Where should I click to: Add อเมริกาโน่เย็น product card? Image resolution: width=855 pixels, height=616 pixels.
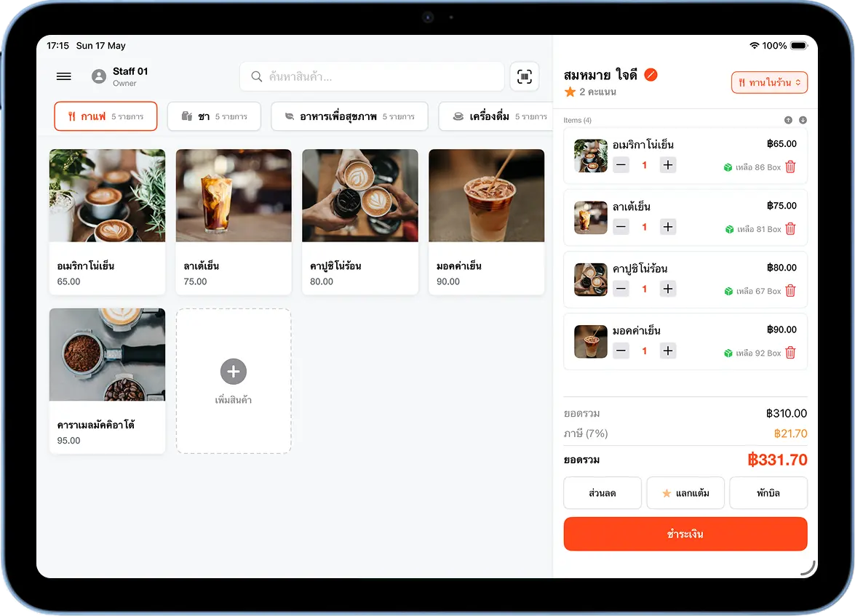pyautogui.click(x=108, y=222)
